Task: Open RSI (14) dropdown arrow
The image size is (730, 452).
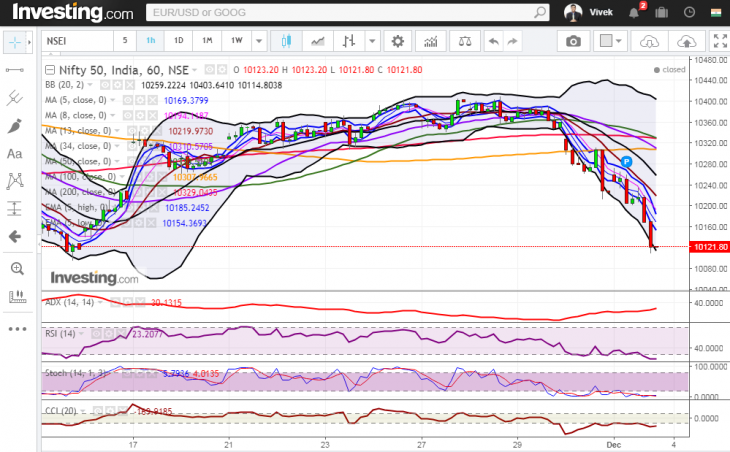Action: pos(81,334)
